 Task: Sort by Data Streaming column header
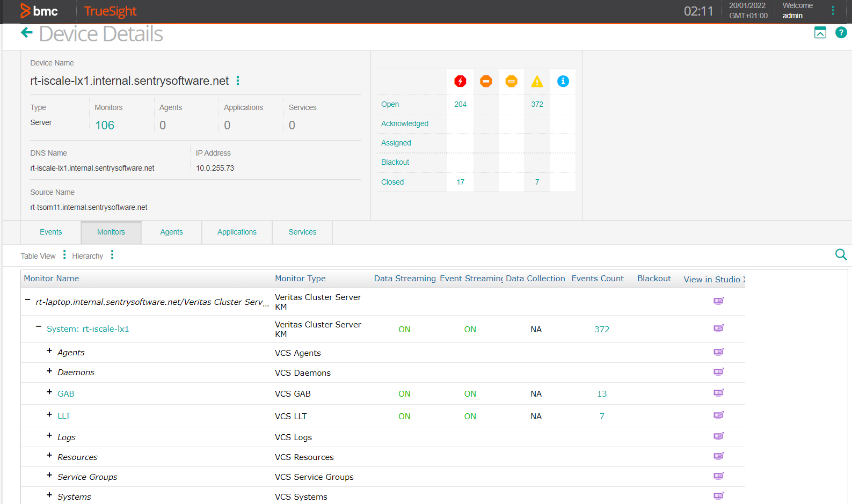pyautogui.click(x=405, y=279)
